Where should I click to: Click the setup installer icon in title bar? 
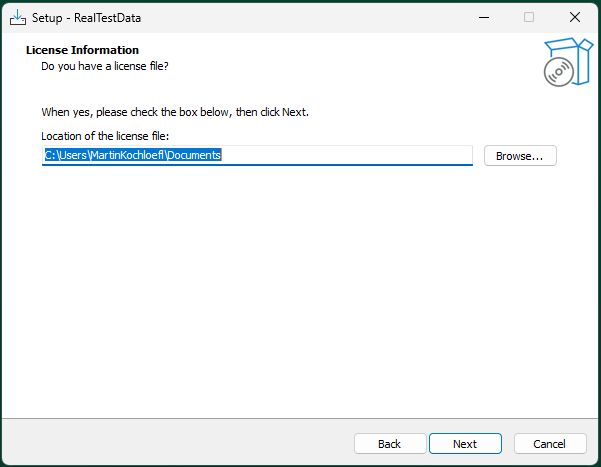[18, 18]
